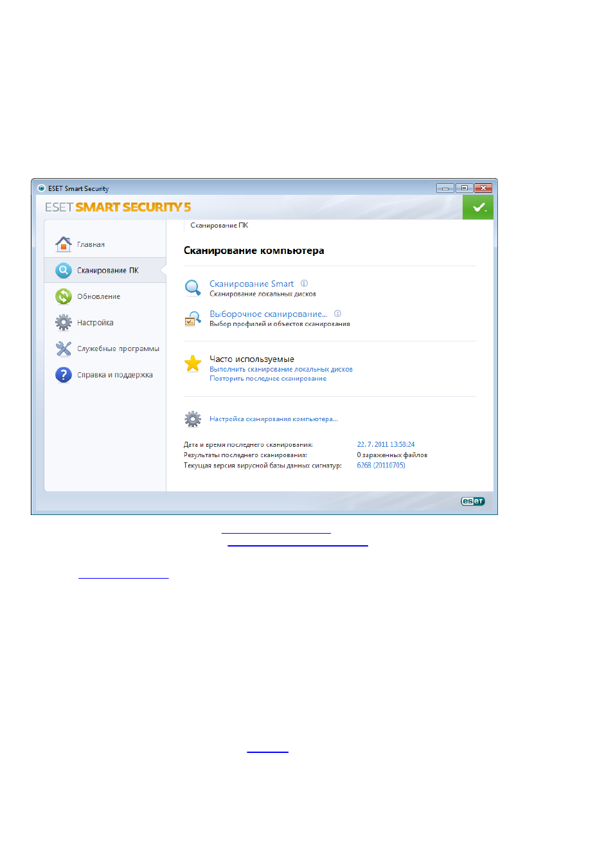This screenshot has height=868, width=613.
Task: Click the last scan date 22.7.2011 13:58:24
Action: pos(386,445)
